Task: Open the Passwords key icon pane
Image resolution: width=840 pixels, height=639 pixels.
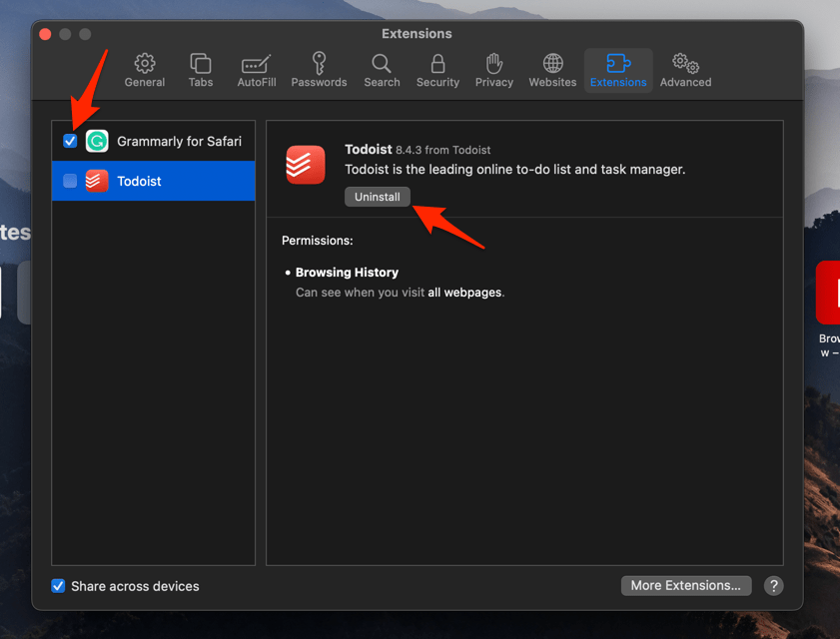Action: [x=319, y=71]
